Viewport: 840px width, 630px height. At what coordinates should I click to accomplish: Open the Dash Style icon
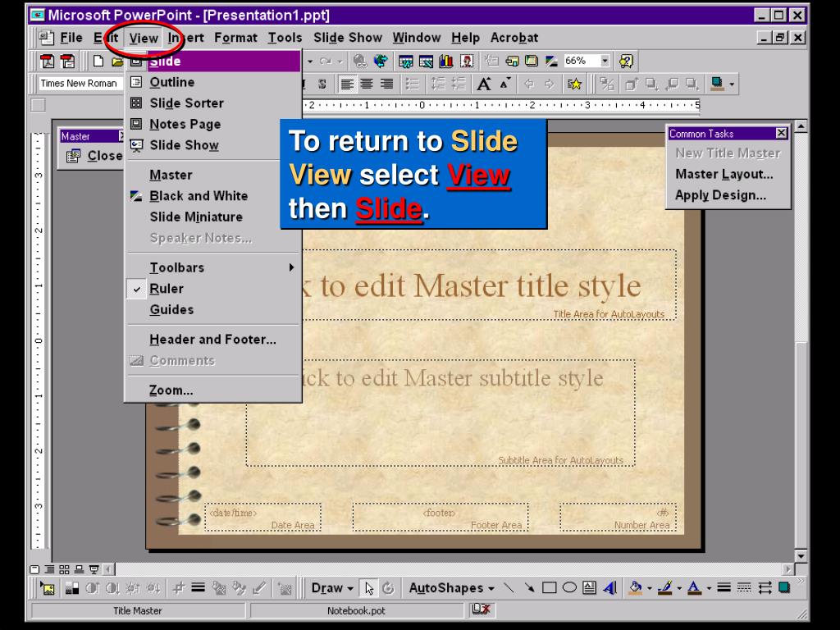pyautogui.click(x=744, y=588)
